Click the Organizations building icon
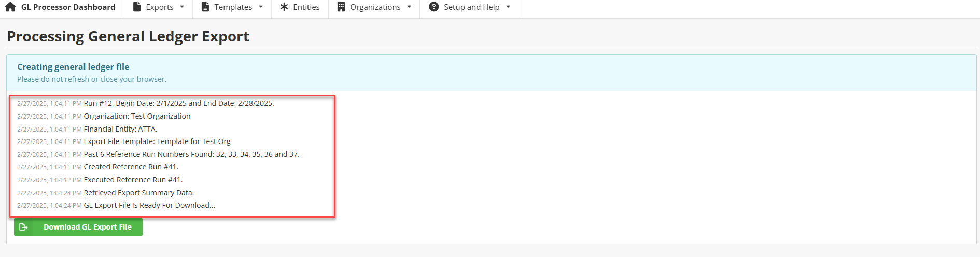980x257 pixels. (341, 7)
